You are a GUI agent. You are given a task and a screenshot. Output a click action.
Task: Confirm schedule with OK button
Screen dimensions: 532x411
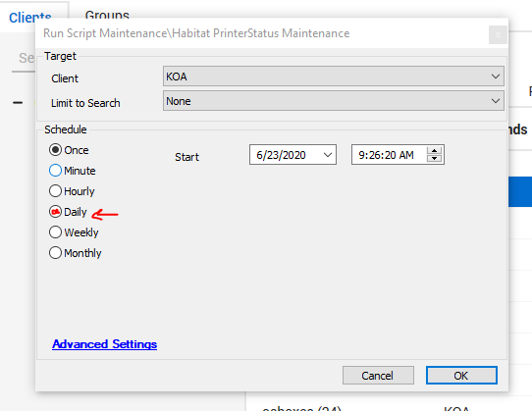point(461,376)
